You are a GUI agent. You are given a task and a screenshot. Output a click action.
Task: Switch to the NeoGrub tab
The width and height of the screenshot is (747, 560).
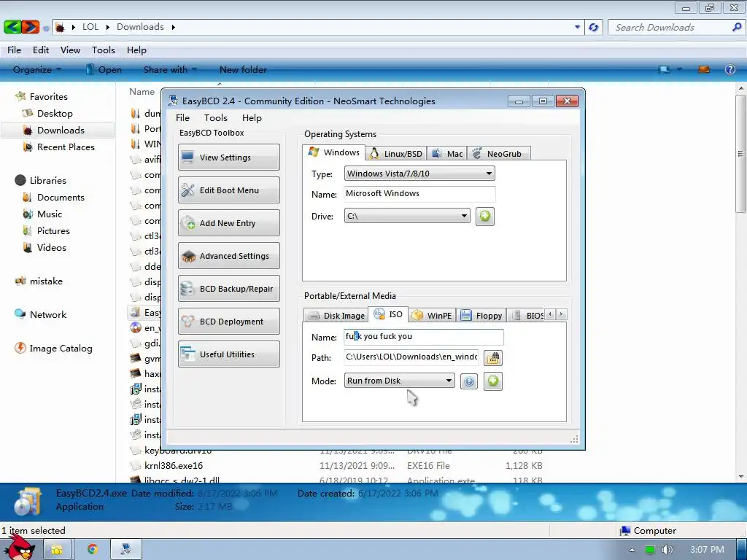498,153
